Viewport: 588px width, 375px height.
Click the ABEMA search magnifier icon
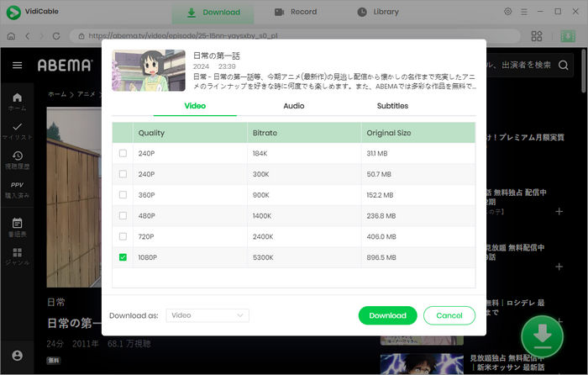click(564, 66)
